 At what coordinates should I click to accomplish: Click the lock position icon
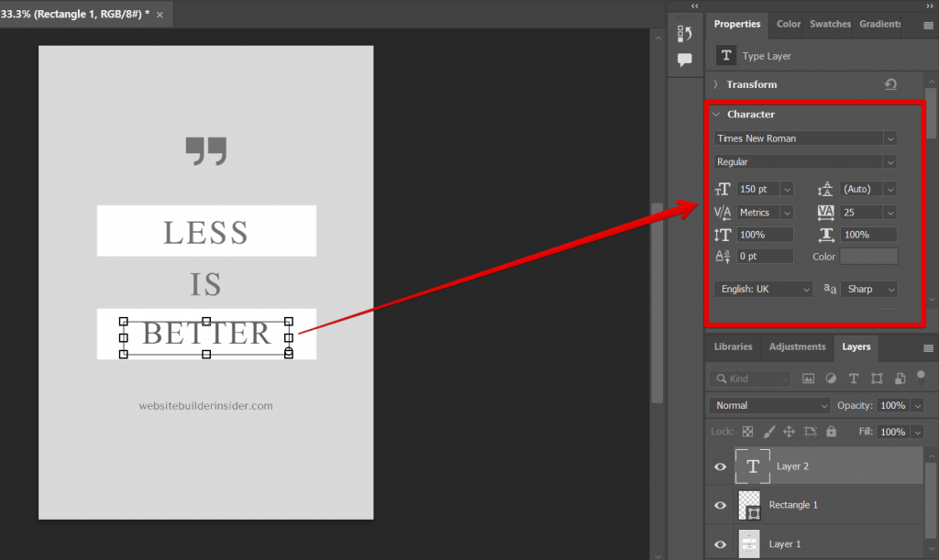click(x=790, y=431)
